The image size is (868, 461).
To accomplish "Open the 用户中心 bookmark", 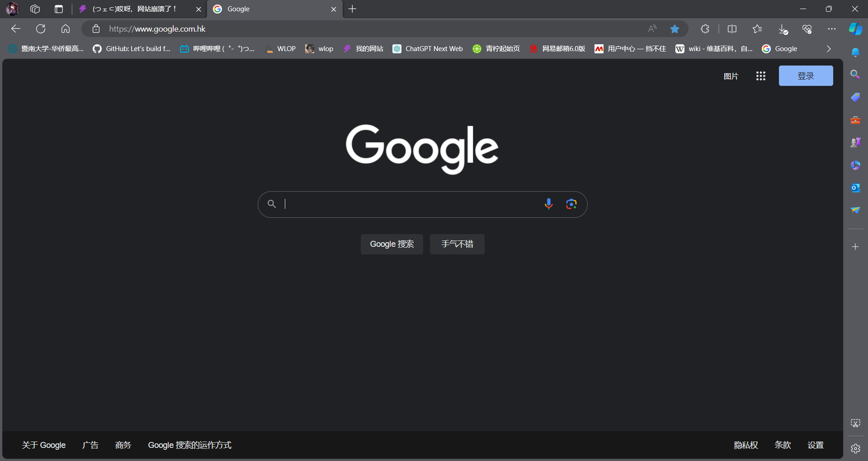I will tap(630, 49).
